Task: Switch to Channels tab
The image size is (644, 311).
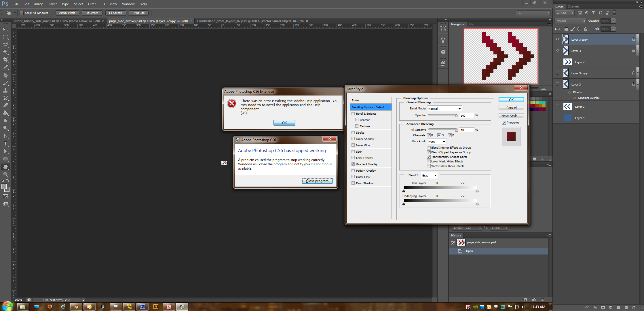Action: pos(573,7)
